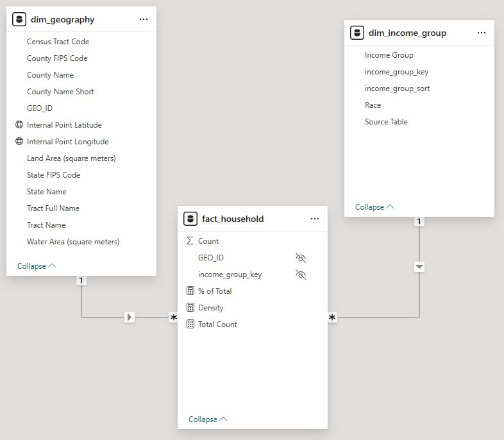This screenshot has height=440, width=504.
Task: Click the measure icon beside Density
Action: [190, 308]
